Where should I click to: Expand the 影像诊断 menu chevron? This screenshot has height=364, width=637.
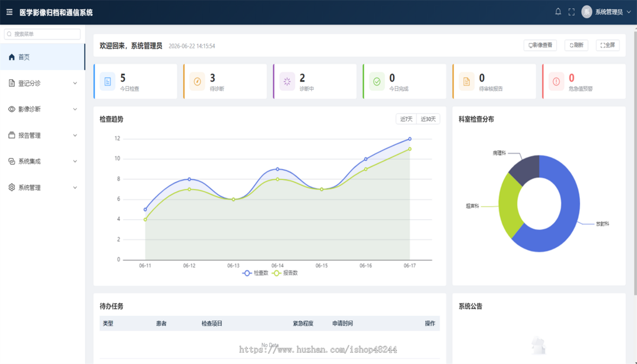click(75, 109)
